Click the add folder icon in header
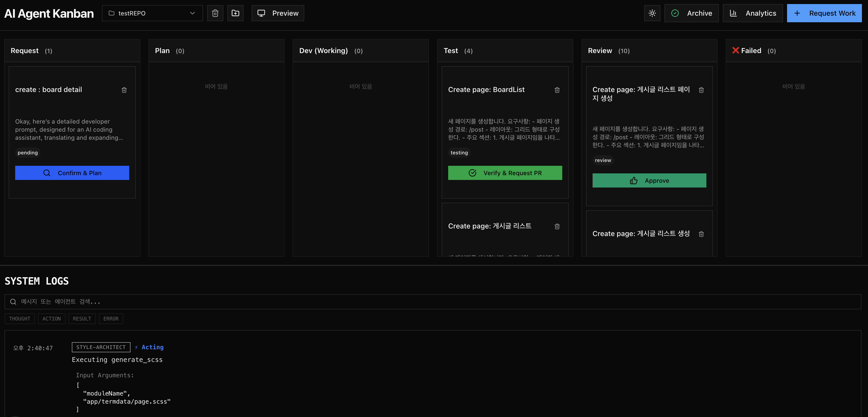Image resolution: width=868 pixels, height=417 pixels. 235,13
